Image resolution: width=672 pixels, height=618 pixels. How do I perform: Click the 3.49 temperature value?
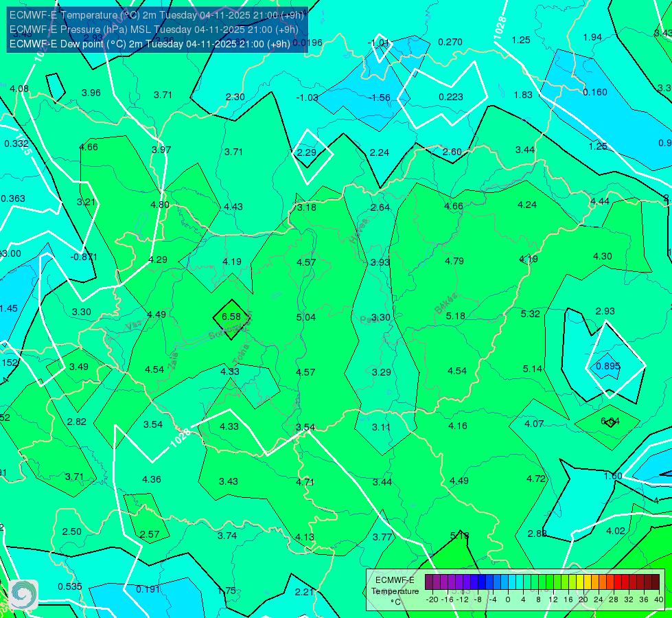pyautogui.click(x=79, y=367)
